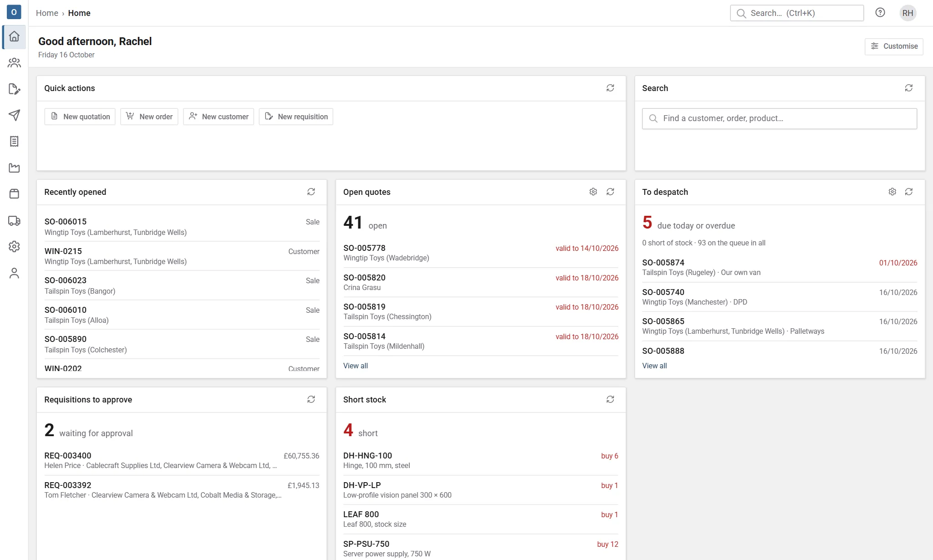The width and height of the screenshot is (933, 560).
Task: Click the New order button
Action: (149, 117)
